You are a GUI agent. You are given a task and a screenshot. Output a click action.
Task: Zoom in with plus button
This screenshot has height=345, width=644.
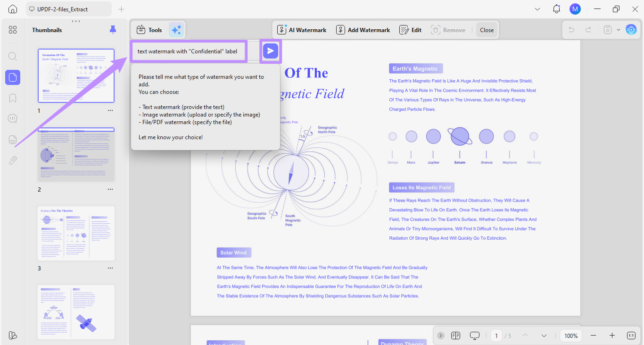tap(612, 336)
